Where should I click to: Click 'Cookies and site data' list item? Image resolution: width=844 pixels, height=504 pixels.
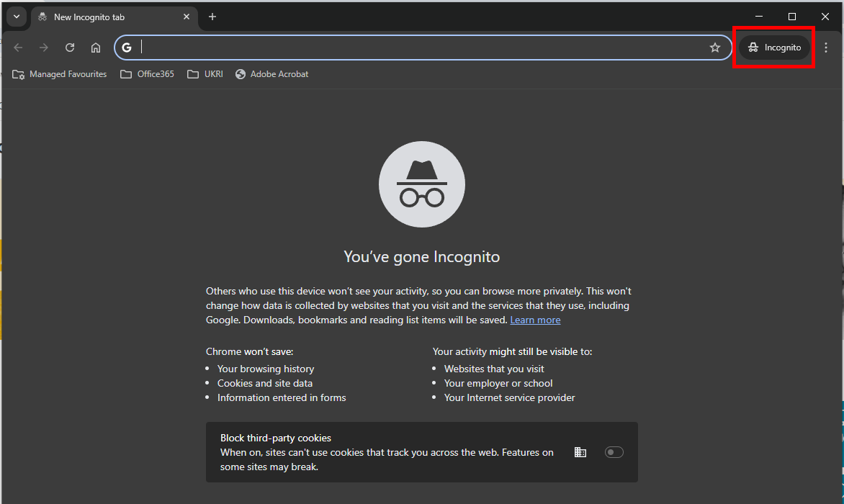pos(265,384)
